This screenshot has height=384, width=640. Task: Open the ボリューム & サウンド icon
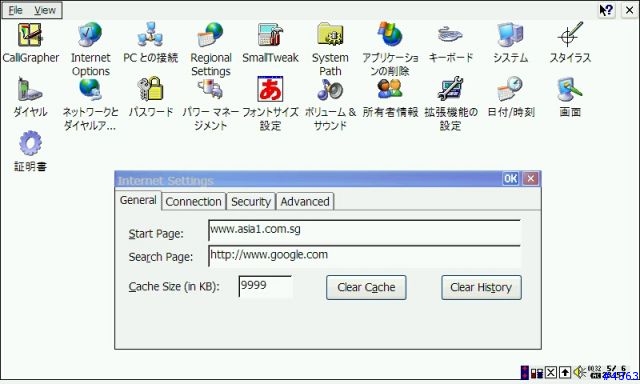point(330,89)
